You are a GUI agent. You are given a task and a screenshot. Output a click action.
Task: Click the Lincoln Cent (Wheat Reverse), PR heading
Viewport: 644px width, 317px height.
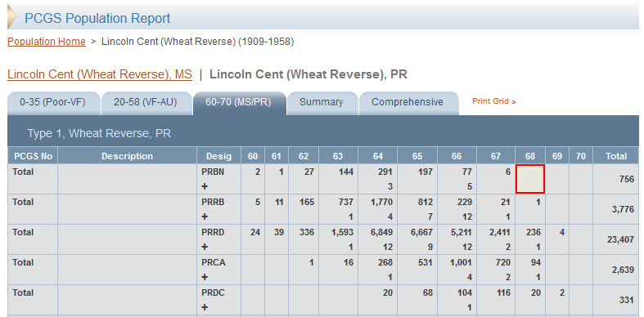(308, 74)
